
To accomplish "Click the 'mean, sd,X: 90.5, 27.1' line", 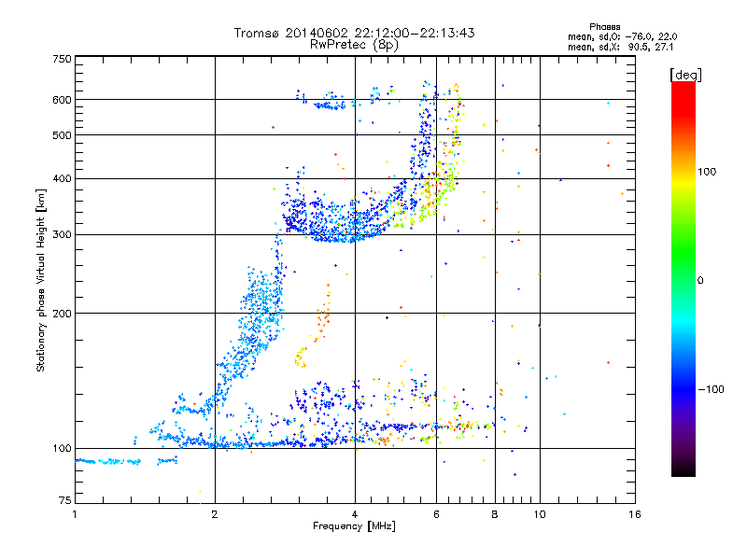I will (620, 47).
